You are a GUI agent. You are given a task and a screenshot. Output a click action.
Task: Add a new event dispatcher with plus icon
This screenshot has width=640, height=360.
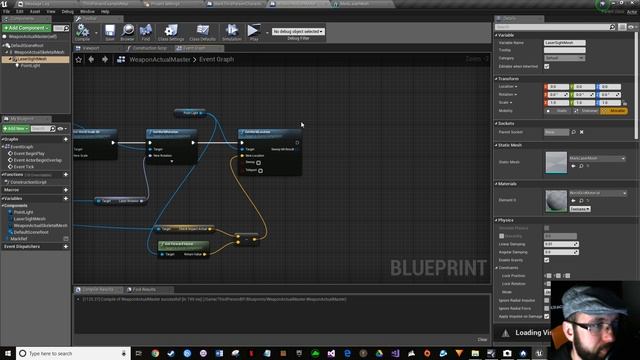click(x=66, y=247)
